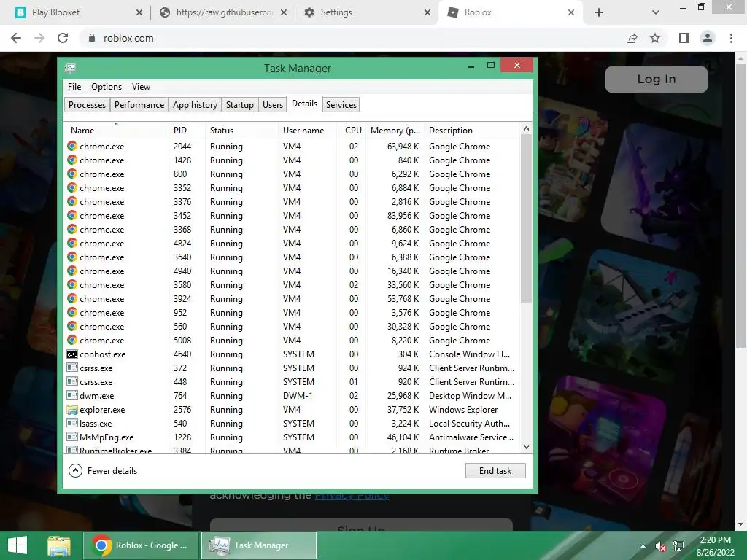Image resolution: width=747 pixels, height=560 pixels.
Task: Select the lsass.exe process row
Action: click(292, 424)
